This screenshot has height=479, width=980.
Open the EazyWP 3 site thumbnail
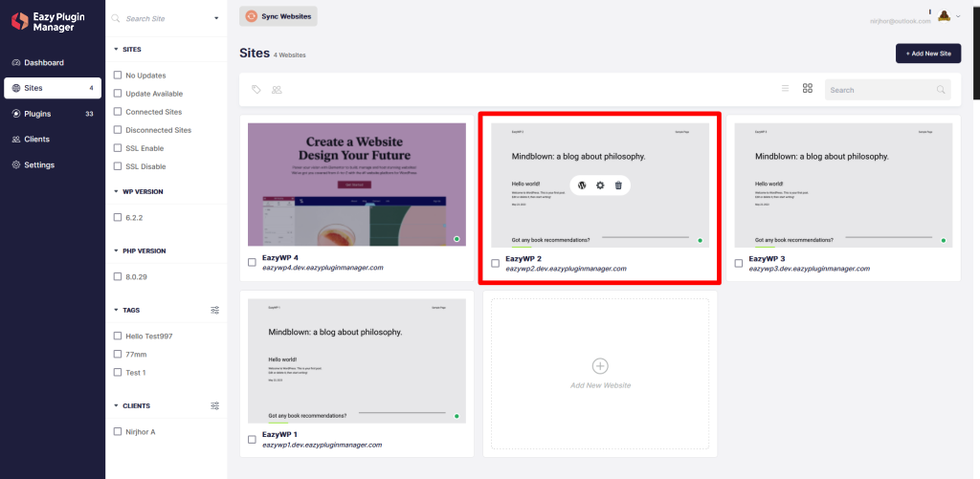(x=843, y=185)
